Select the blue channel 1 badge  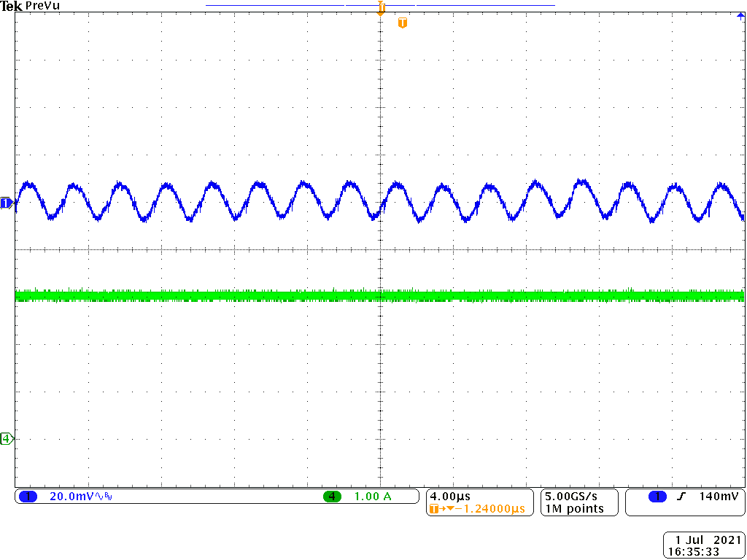pos(28,497)
